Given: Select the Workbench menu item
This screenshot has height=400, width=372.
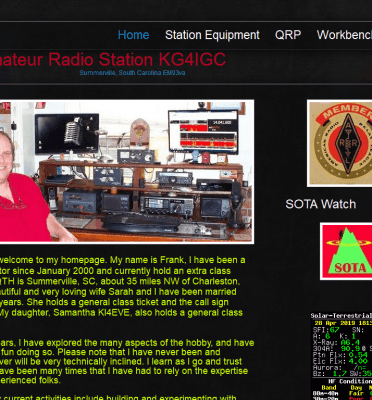Looking at the screenshot, I should coord(344,35).
